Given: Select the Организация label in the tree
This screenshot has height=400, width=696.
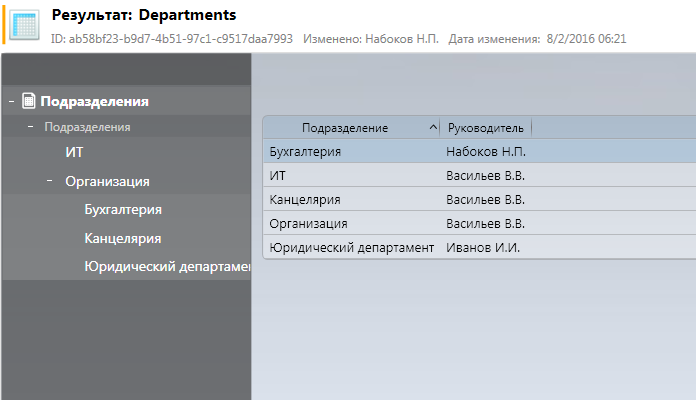Looking at the screenshot, I should [x=107, y=181].
